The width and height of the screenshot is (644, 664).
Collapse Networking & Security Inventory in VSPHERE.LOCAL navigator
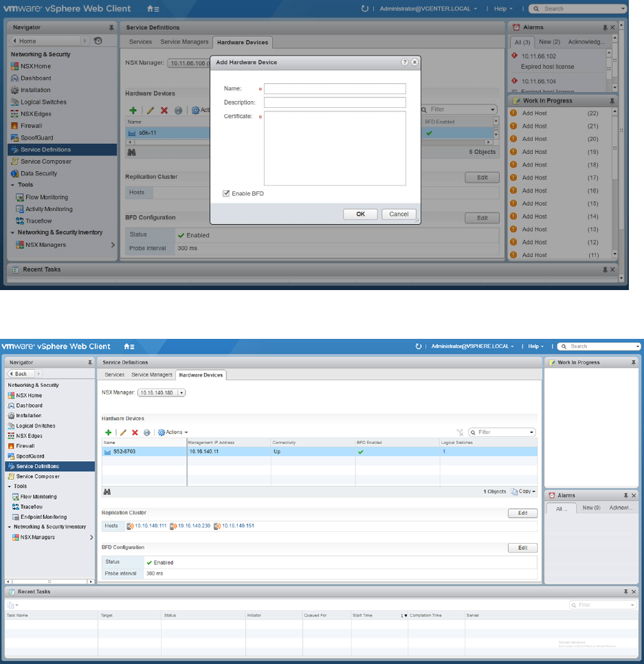point(10,527)
